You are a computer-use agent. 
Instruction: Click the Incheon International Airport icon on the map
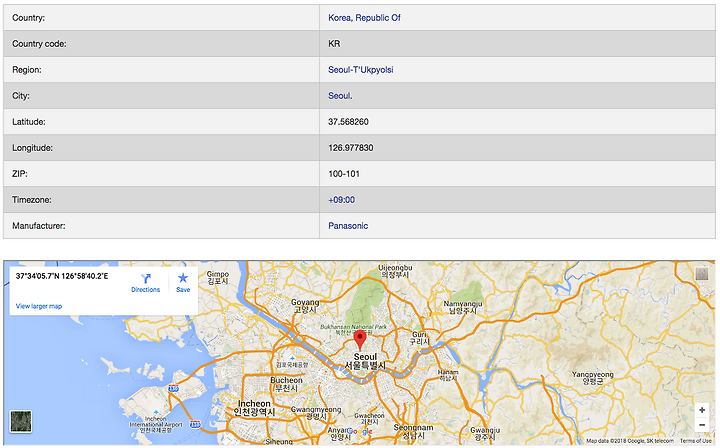coord(156,413)
